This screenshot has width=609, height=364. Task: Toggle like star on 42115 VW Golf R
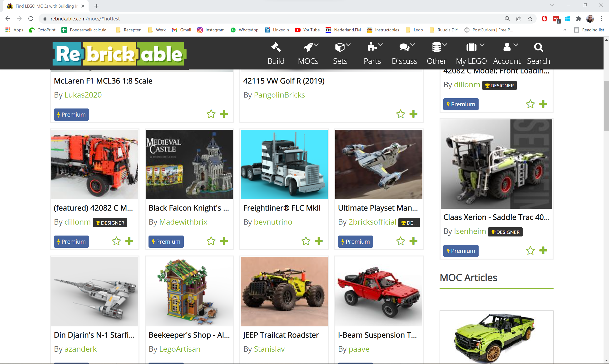pos(401,114)
